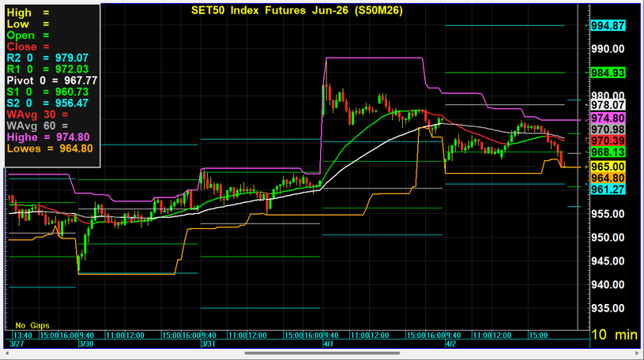Image resolution: width=644 pixels, height=360 pixels.
Task: Select the white 978.07 price tag
Action: (x=608, y=104)
